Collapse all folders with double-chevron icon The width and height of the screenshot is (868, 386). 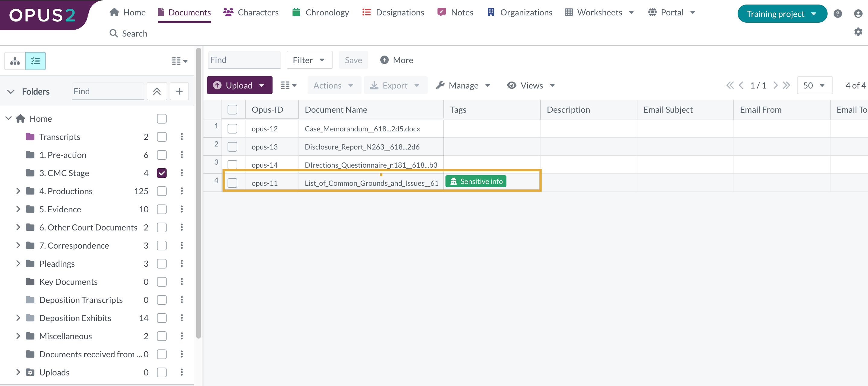coord(157,91)
